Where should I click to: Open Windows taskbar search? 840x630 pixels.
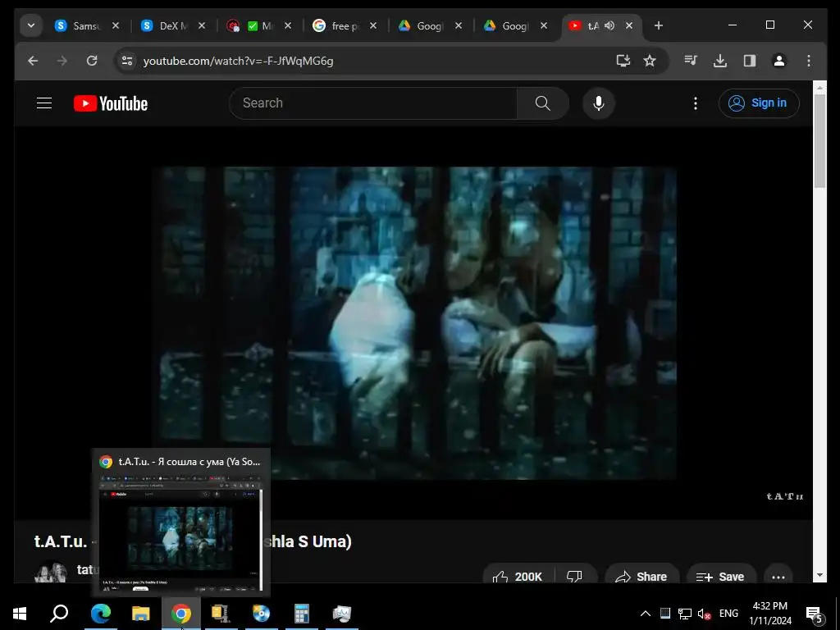click(59, 614)
